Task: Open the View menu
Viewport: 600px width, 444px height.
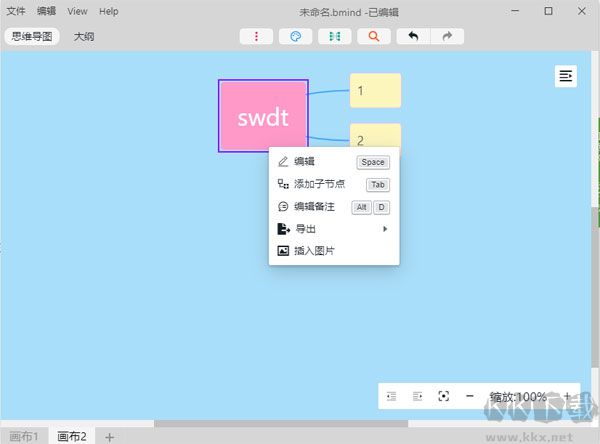Action: 77,11
